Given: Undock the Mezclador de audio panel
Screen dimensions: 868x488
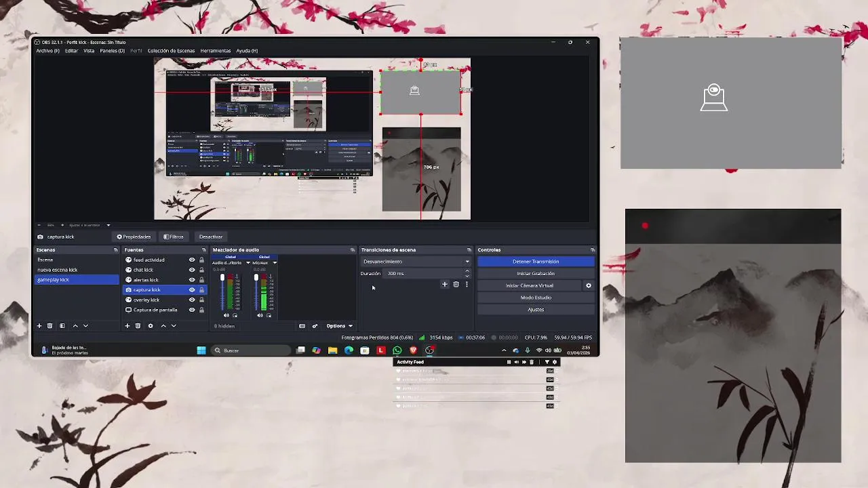Looking at the screenshot, I should click(x=352, y=250).
